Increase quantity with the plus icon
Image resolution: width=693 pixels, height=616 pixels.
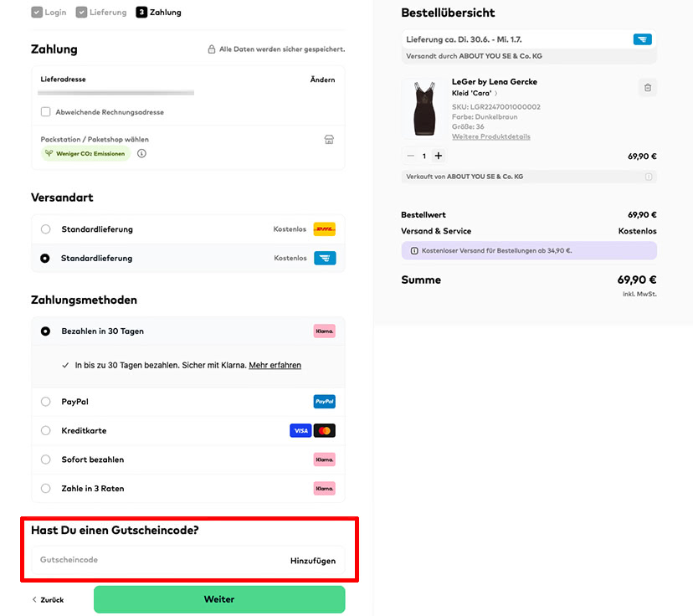[x=438, y=156]
